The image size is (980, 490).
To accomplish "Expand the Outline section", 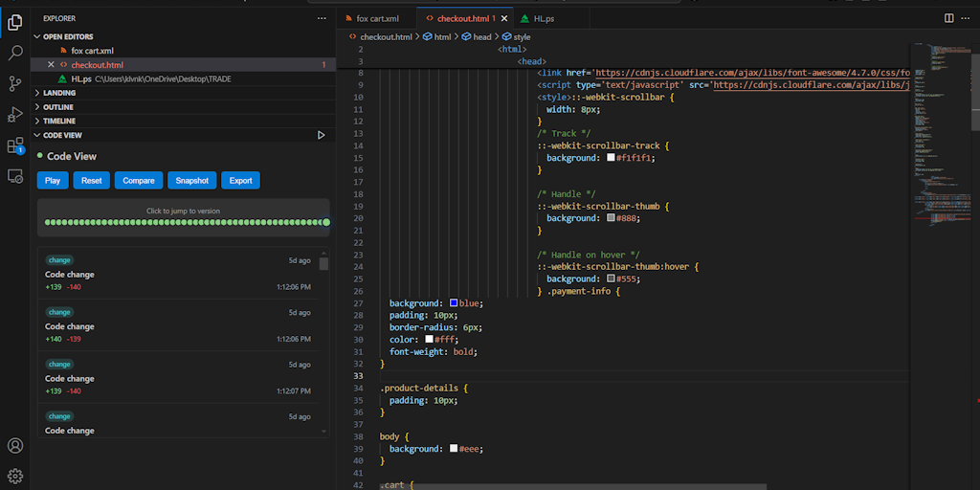I will [57, 107].
